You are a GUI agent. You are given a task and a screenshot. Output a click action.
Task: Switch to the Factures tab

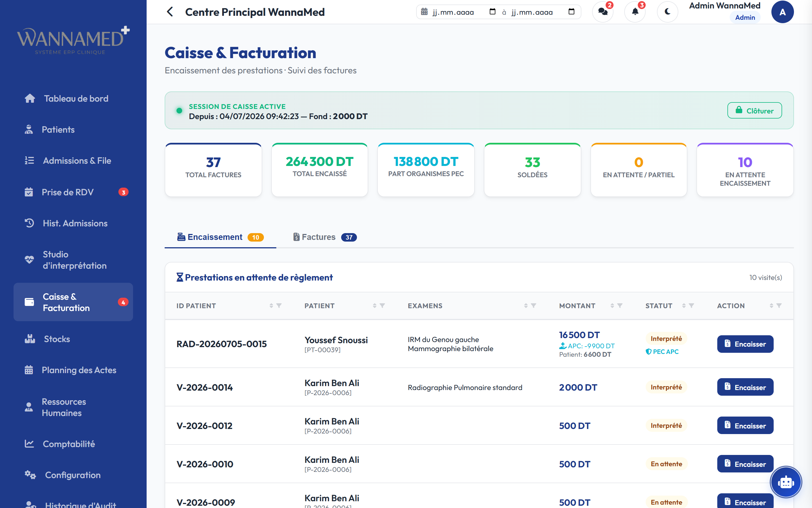coord(325,237)
